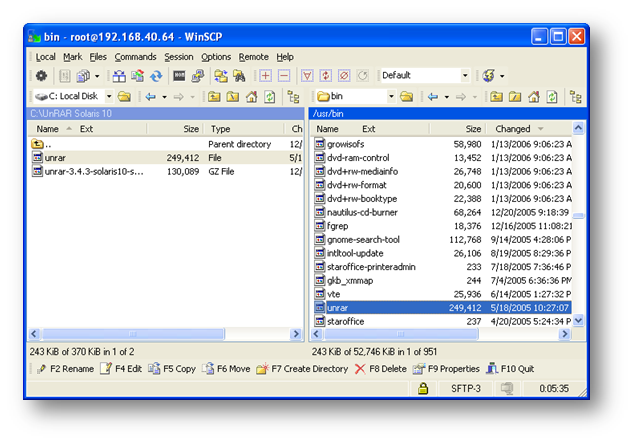The height and width of the screenshot is (443, 633).
Task: Go back in local panel with blue arrow
Action: coord(151,97)
